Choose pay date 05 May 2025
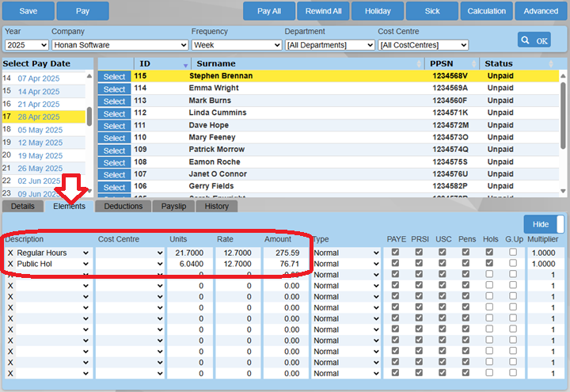Image resolution: width=570 pixels, height=392 pixels. pos(40,130)
